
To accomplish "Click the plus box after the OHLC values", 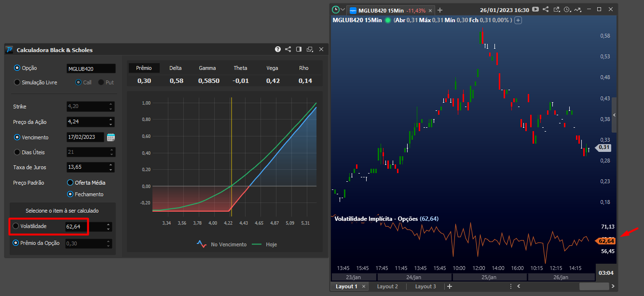I will (x=518, y=20).
